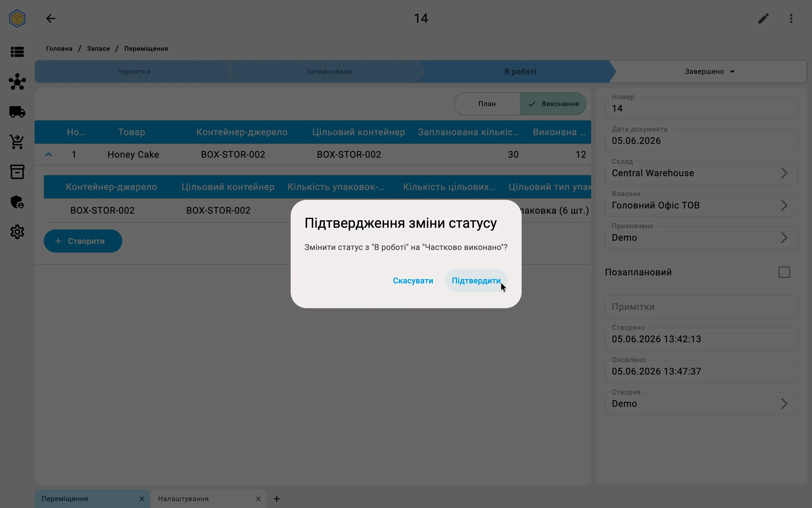The height and width of the screenshot is (508, 812).
Task: Confirm with the Підтвердити button
Action: [x=476, y=281]
